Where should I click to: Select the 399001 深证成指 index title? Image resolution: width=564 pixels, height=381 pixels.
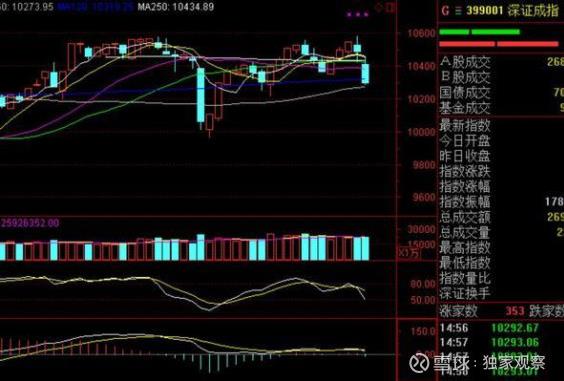[x=512, y=10]
